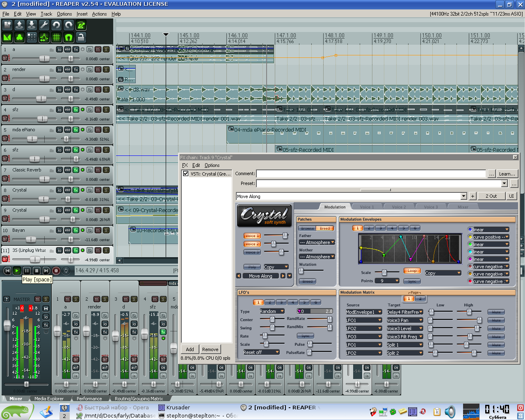
Task: Click the Go to start transport button
Action: click(x=7, y=271)
